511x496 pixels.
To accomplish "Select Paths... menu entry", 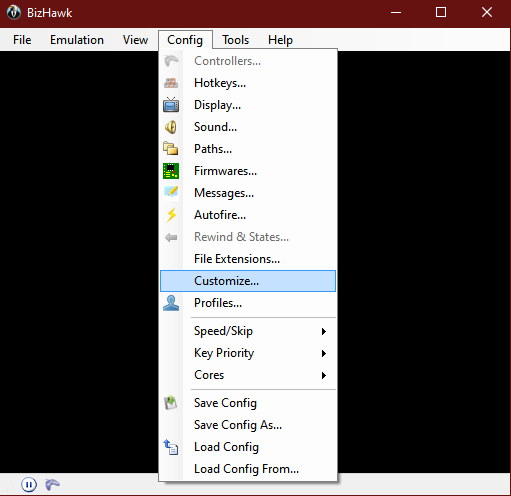I will 248,149.
